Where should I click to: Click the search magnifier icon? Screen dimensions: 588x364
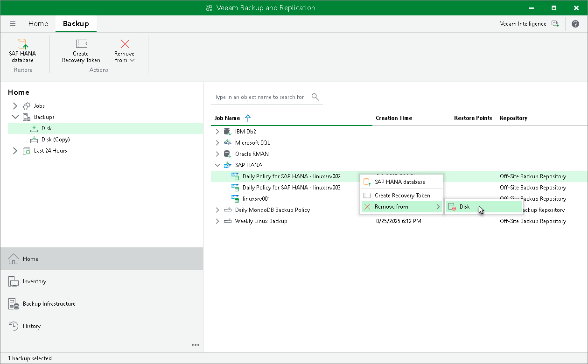point(315,97)
